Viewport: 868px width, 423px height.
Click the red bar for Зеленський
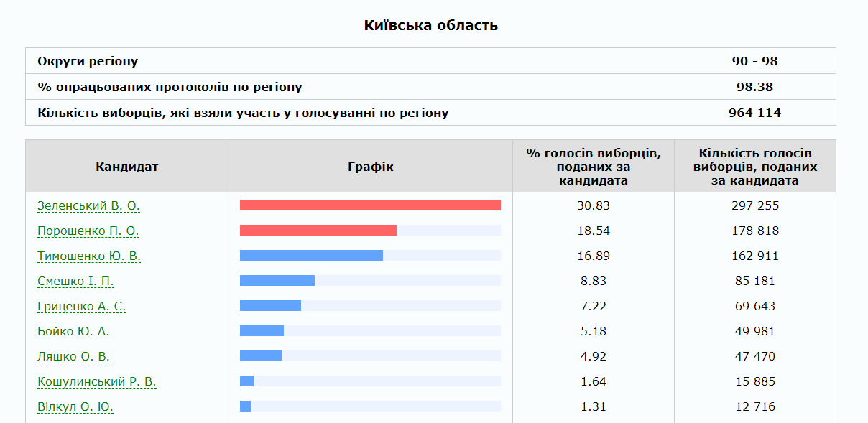(370, 205)
